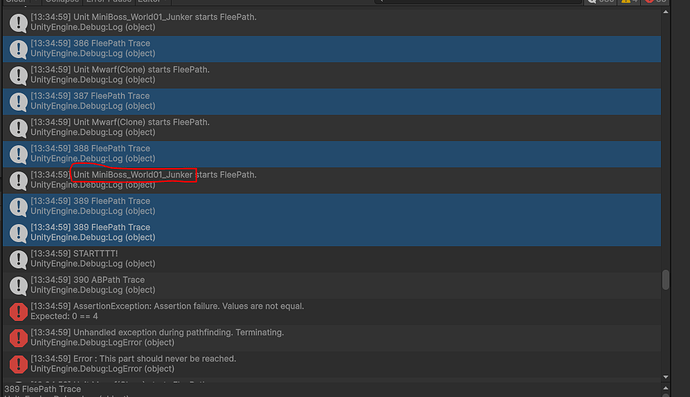Select the "387 FleePath Trace" log entry

[x=332, y=101]
